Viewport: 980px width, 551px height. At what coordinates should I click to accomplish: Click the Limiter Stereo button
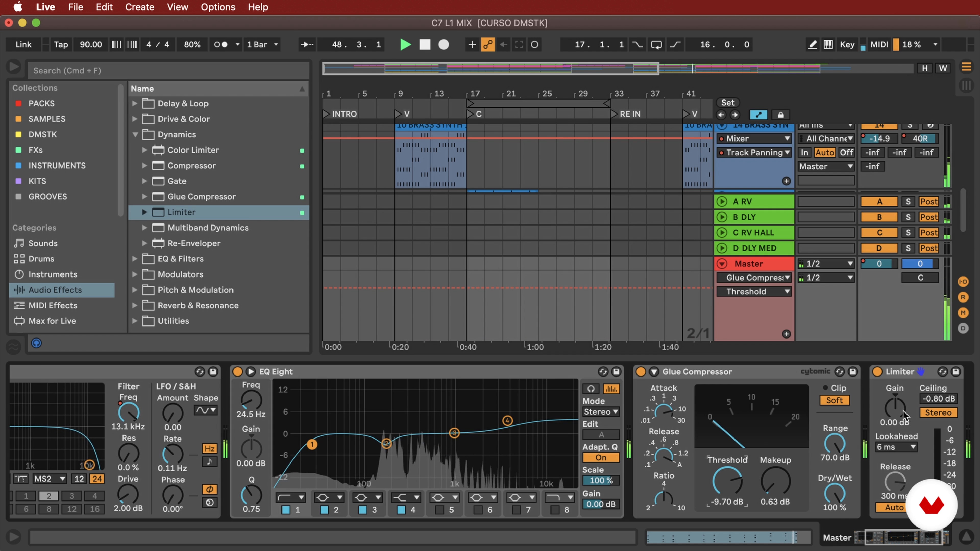click(x=938, y=412)
